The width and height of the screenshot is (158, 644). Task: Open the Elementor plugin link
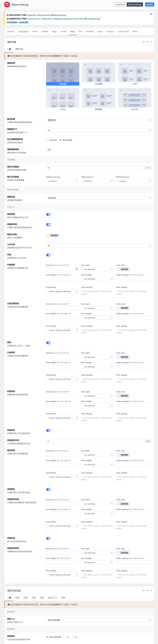(x=32, y=15)
